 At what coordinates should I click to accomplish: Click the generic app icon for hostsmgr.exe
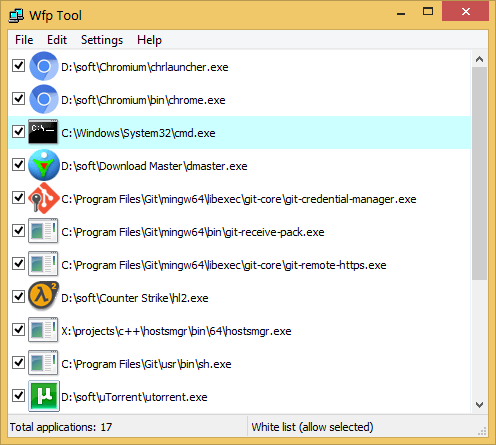[43, 330]
